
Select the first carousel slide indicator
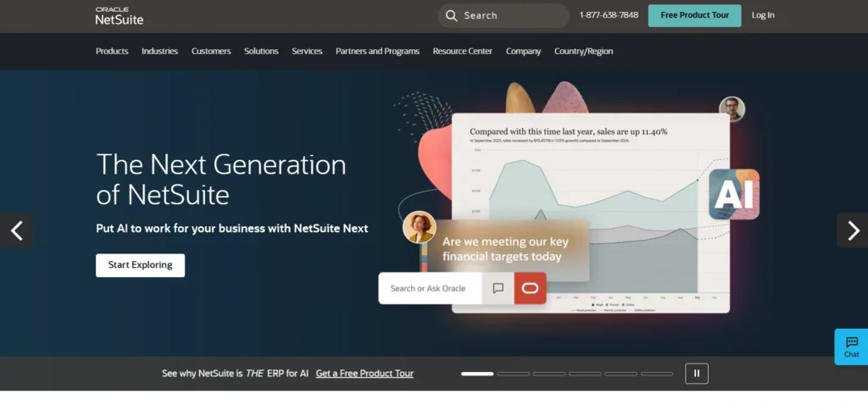click(x=477, y=374)
